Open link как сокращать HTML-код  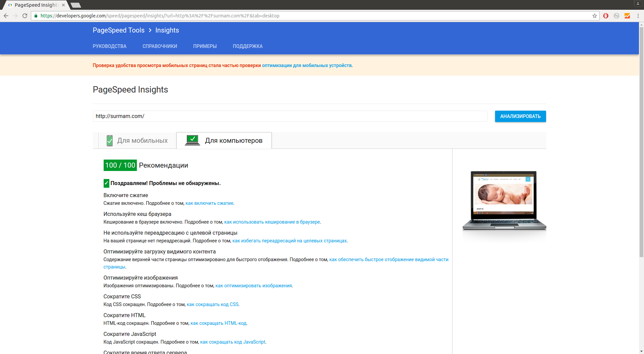click(x=218, y=323)
